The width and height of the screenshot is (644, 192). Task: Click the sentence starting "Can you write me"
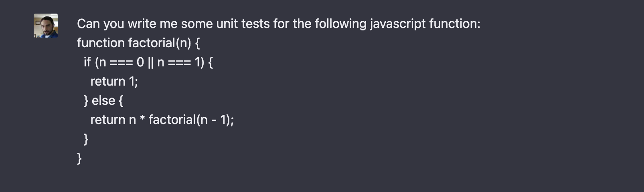click(x=278, y=24)
